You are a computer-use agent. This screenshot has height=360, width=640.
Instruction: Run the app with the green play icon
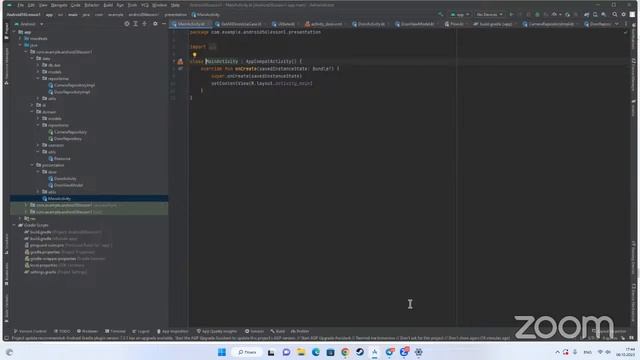coord(511,14)
